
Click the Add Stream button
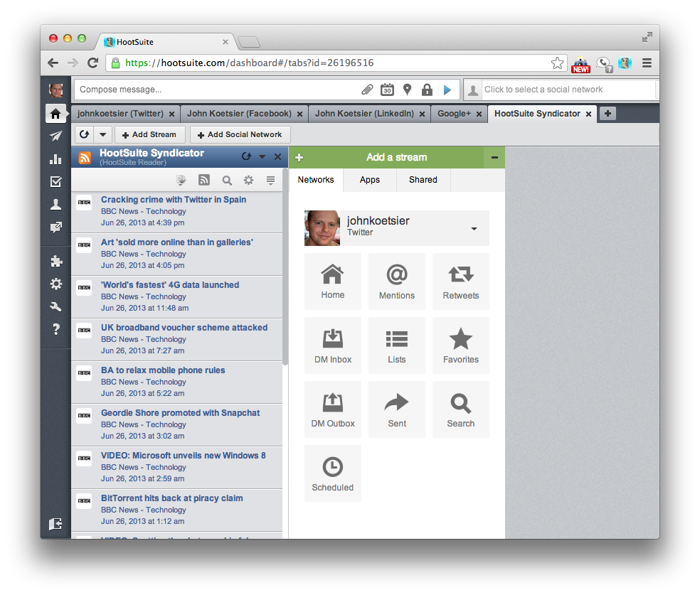(149, 134)
